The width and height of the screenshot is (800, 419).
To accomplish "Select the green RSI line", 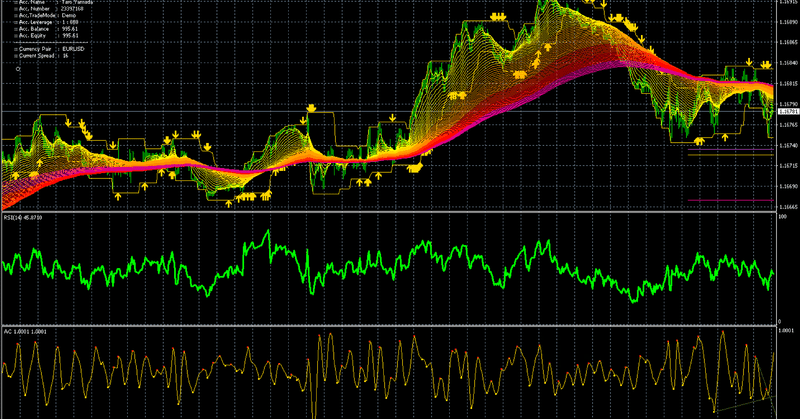I will pyautogui.click(x=388, y=265).
